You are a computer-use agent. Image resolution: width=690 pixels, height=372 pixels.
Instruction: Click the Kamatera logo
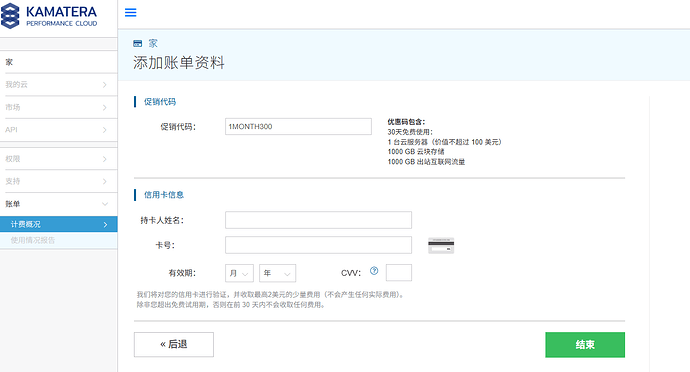tap(49, 15)
